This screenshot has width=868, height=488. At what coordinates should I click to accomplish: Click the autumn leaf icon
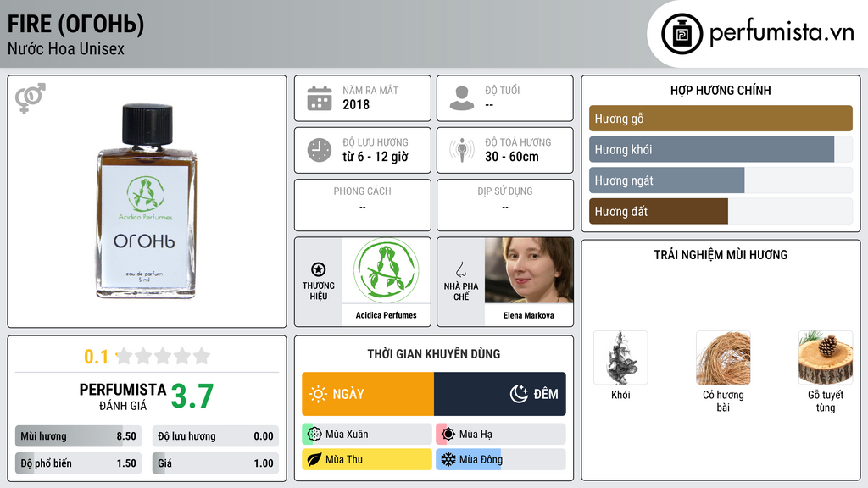pyautogui.click(x=314, y=459)
